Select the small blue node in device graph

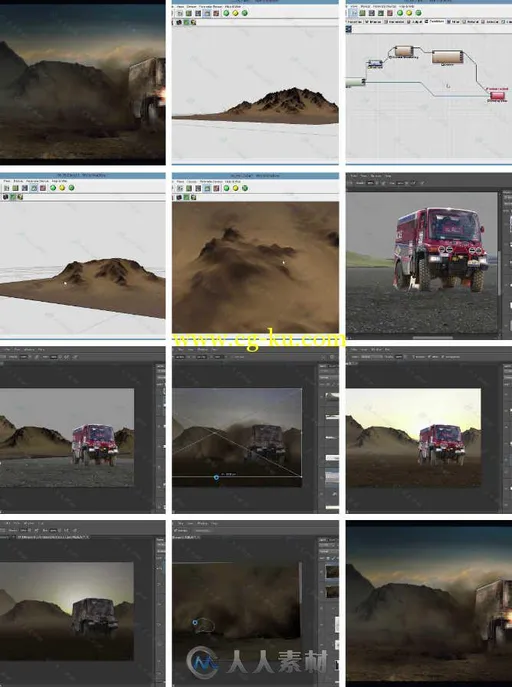click(x=375, y=64)
